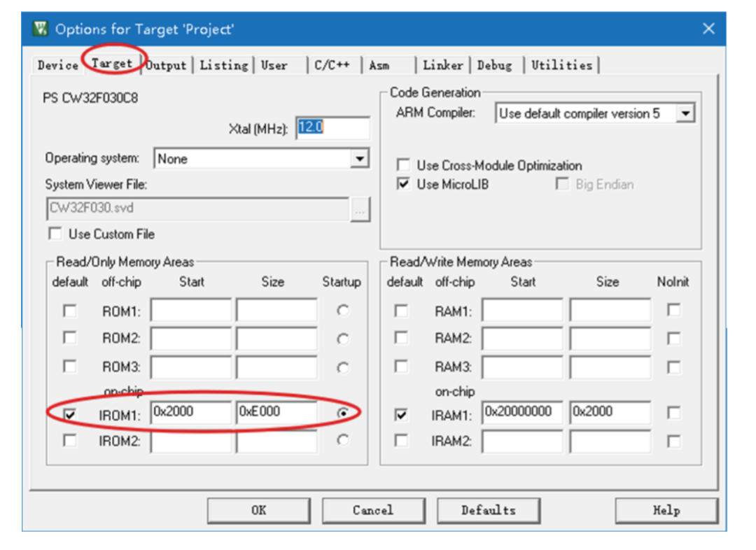Click the System Viewer File browse button
The height and width of the screenshot is (550, 756).
click(360, 209)
